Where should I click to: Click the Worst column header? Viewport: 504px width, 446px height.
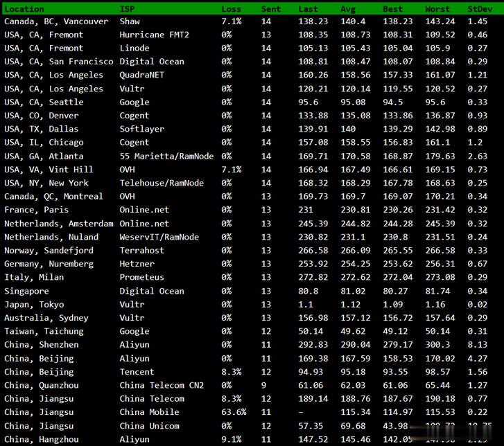coord(437,9)
